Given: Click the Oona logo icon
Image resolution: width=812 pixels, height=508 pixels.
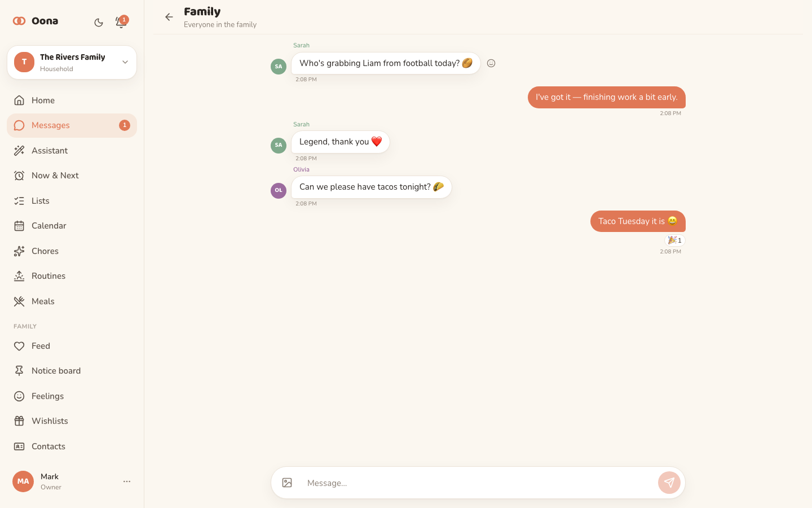Looking at the screenshot, I should 19,21.
